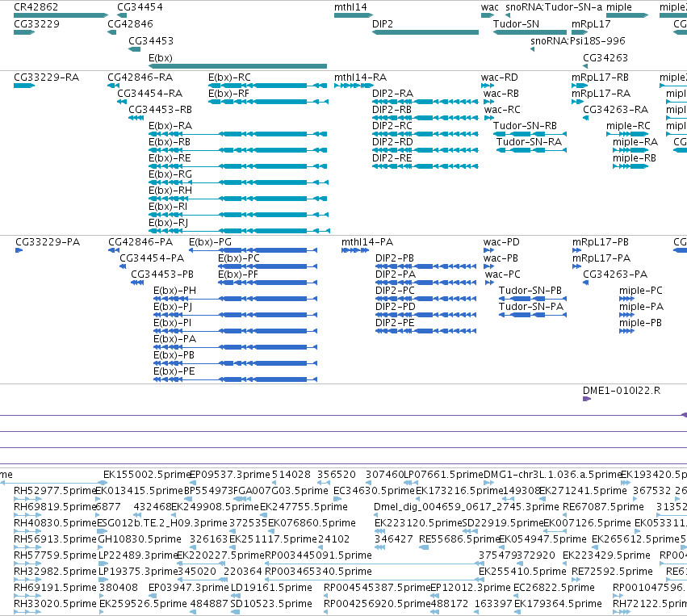Viewport: 687px width, 616px height.
Task: Click EST EK155002.5prime
Action: pos(147,475)
